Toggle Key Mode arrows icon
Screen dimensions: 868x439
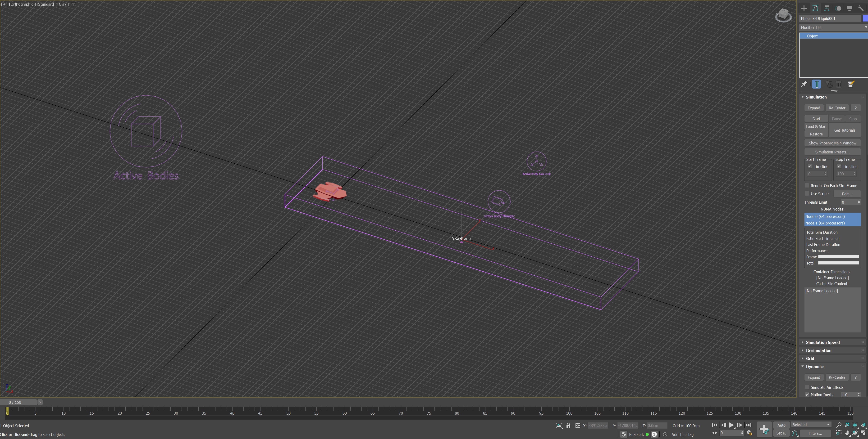715,433
